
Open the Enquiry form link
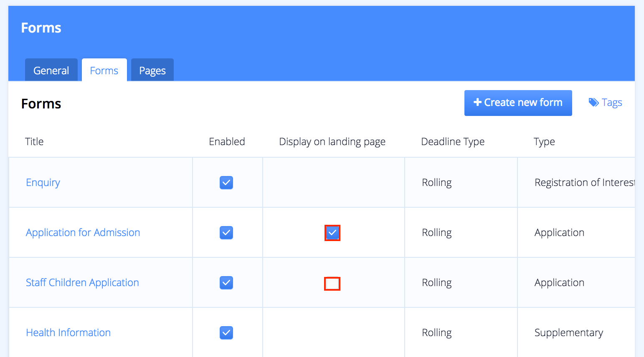(43, 183)
